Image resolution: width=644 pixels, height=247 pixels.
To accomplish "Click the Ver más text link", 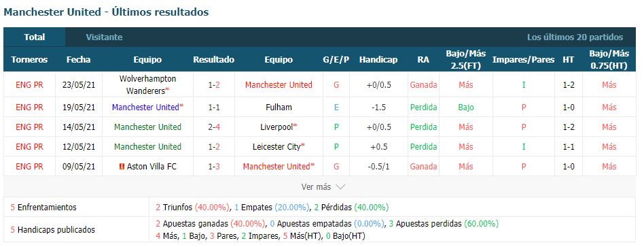I will pyautogui.click(x=316, y=187).
